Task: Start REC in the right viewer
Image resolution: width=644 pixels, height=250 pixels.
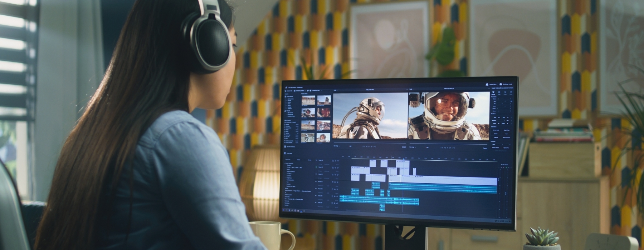Action: point(428,147)
